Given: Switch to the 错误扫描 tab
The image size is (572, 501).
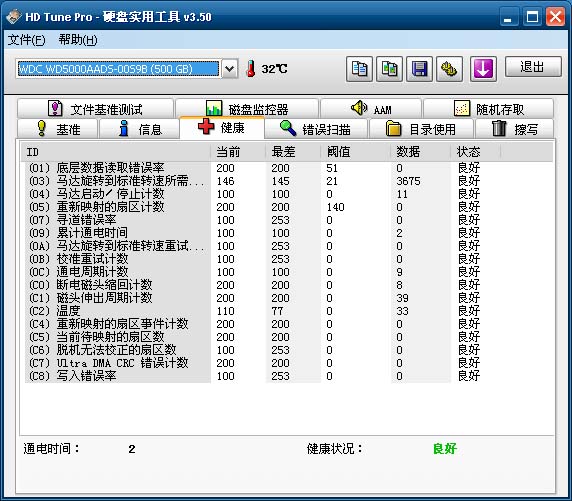Looking at the screenshot, I should tap(316, 129).
